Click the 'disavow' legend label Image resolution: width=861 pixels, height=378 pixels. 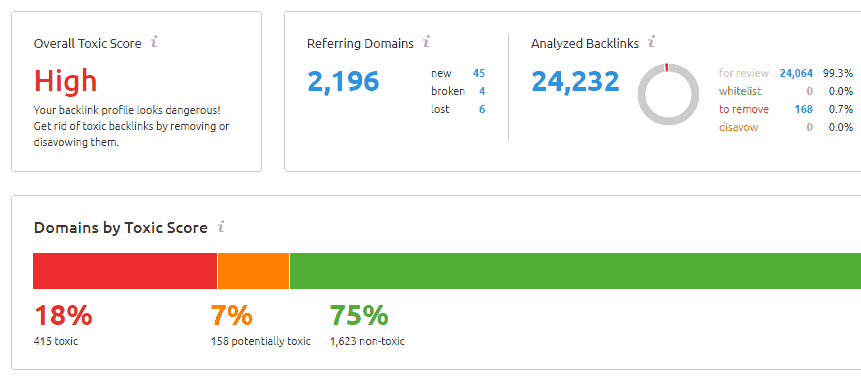[x=739, y=127]
